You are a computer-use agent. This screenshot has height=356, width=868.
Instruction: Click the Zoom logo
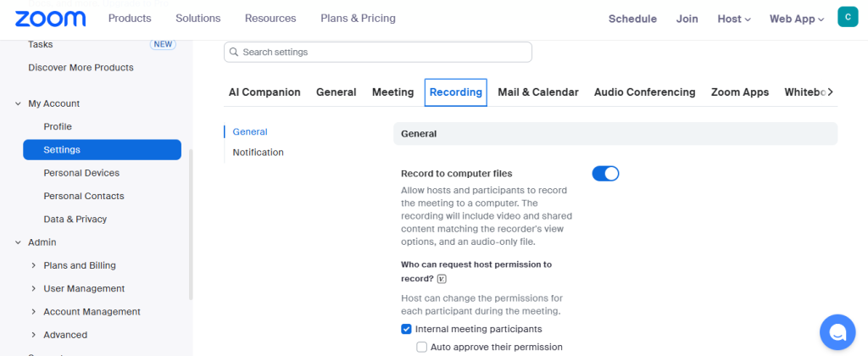click(50, 19)
